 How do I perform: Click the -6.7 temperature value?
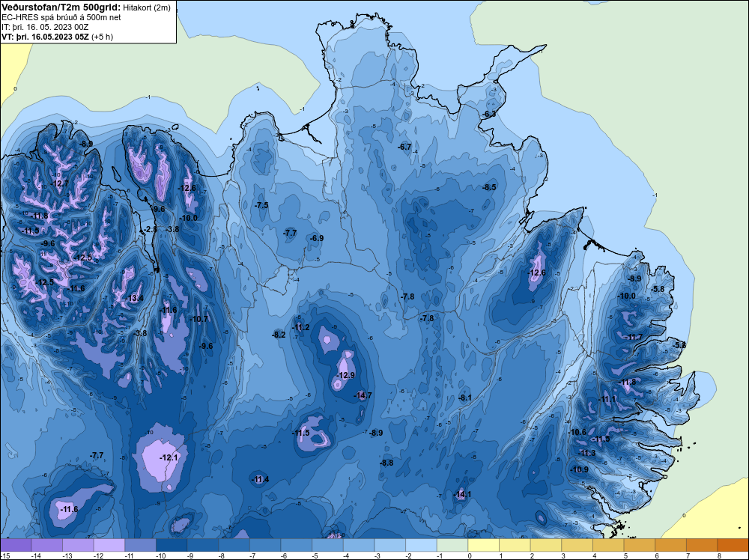404,147
